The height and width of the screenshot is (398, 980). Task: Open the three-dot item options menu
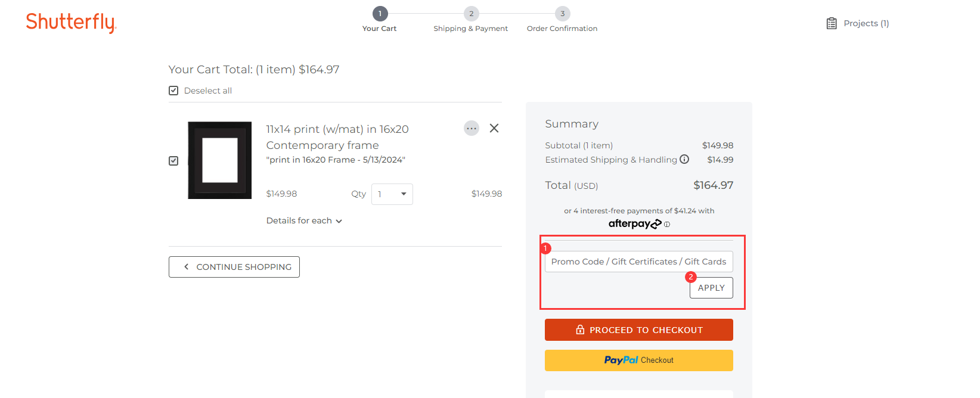472,128
